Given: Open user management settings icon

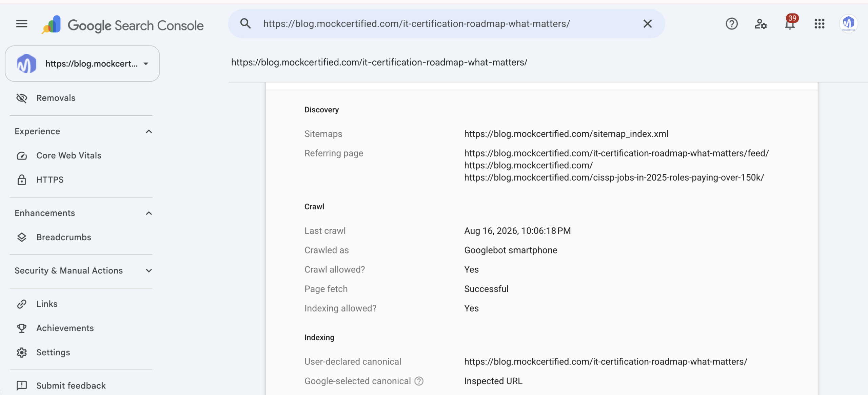Looking at the screenshot, I should pyautogui.click(x=761, y=24).
